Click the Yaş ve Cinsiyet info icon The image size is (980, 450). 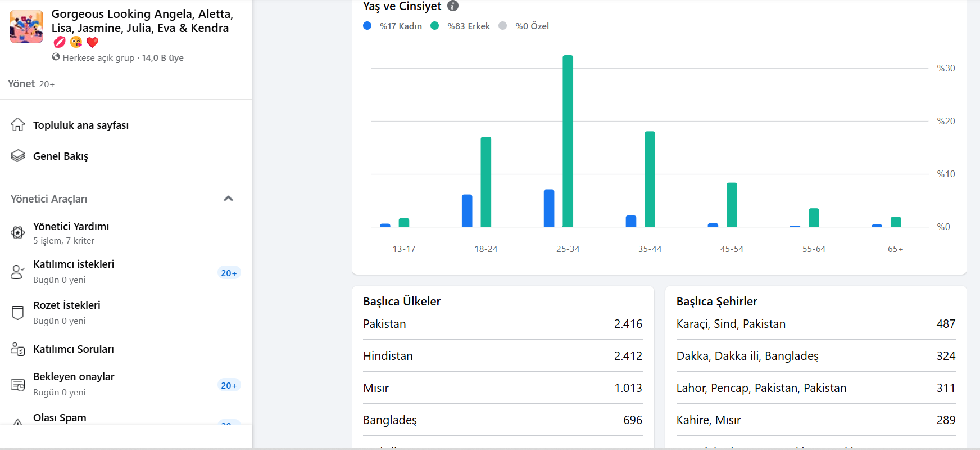[x=453, y=6]
